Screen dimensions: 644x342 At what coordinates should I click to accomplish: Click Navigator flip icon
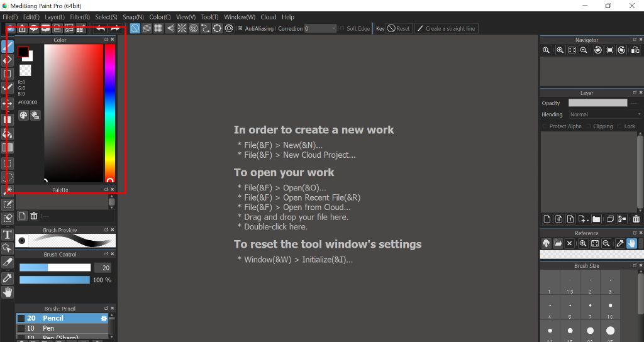pyautogui.click(x=635, y=50)
